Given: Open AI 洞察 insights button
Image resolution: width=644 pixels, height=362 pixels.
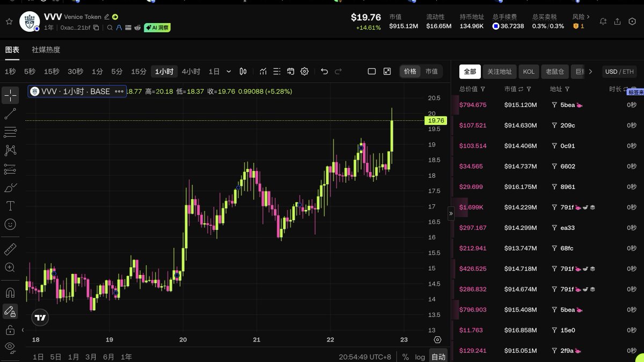Looking at the screenshot, I should [x=157, y=27].
